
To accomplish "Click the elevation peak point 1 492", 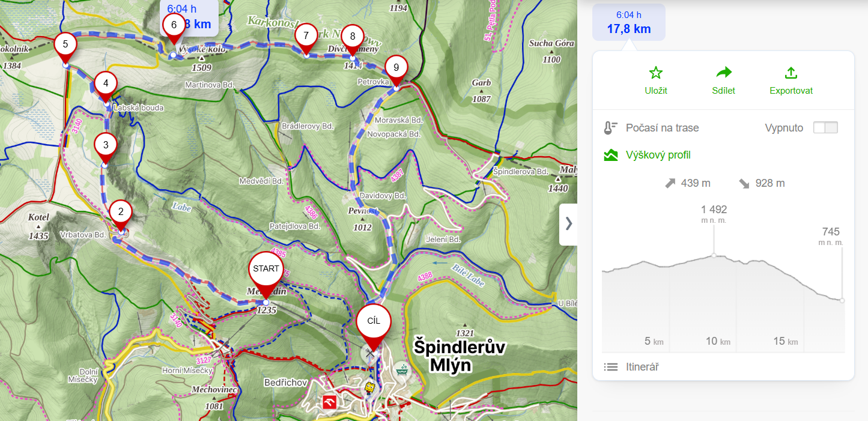I will pos(714,255).
